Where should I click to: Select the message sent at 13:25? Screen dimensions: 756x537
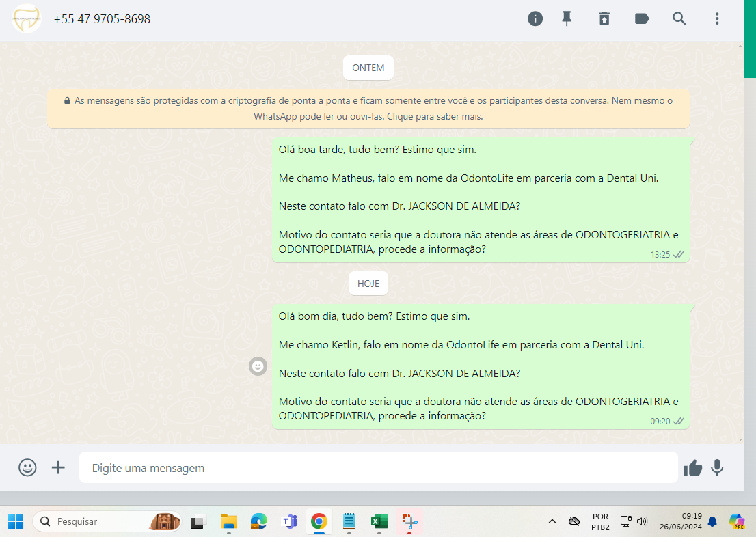coord(481,200)
